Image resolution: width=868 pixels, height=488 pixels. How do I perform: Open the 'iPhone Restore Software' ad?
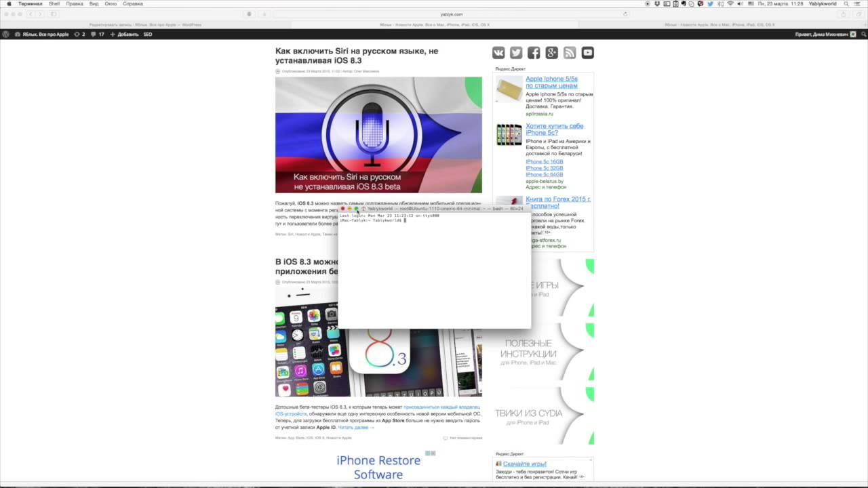coord(378,468)
